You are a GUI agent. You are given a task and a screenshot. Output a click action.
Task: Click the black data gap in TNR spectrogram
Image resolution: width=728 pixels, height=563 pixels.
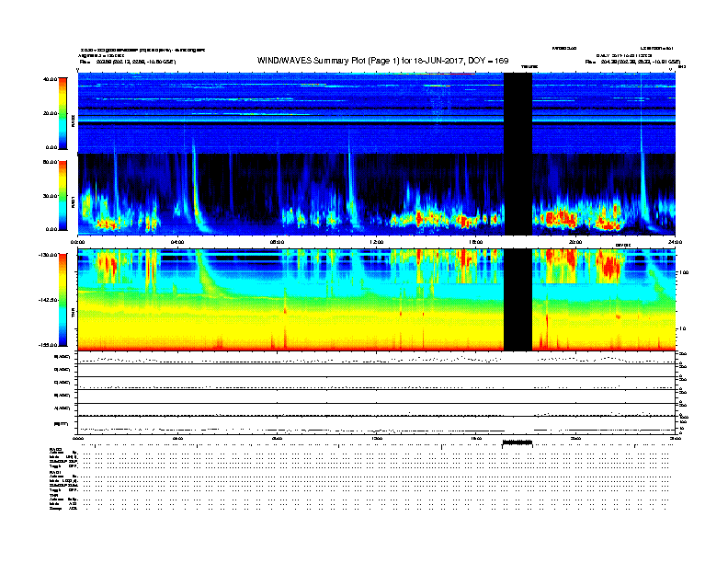pyautogui.click(x=518, y=300)
